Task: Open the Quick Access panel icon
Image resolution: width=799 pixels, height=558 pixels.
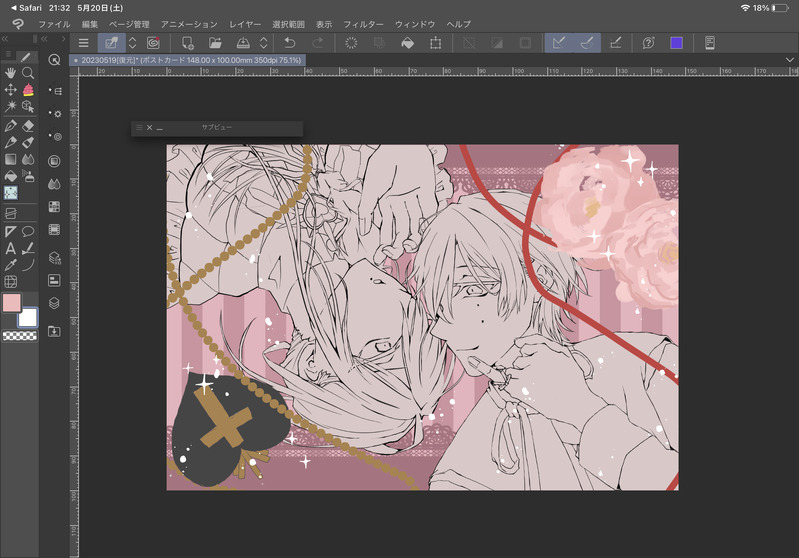Action: click(54, 60)
